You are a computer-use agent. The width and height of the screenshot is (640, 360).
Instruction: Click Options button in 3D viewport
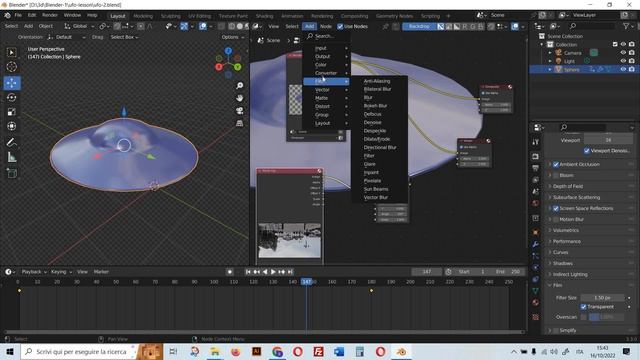[233, 37]
